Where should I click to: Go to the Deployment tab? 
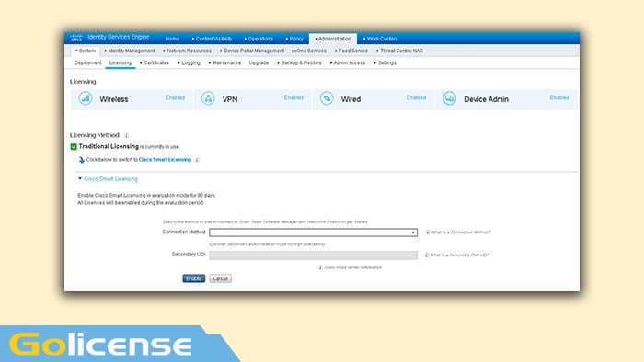pos(88,62)
